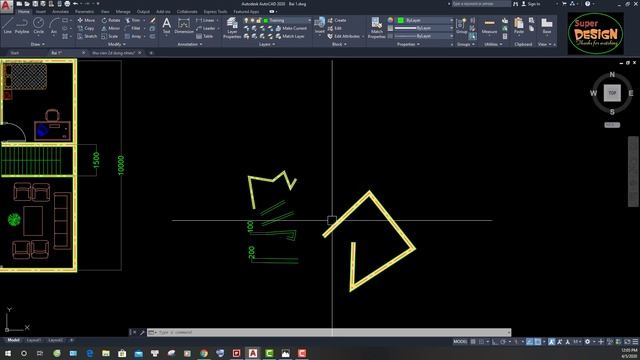Switch to the Annotate ribbon tab

60,12
